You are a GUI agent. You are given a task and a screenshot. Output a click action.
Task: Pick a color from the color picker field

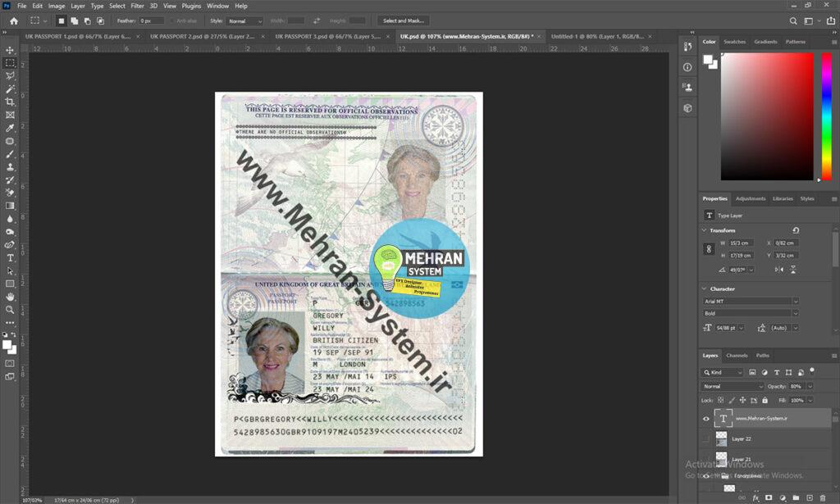pyautogui.click(x=767, y=115)
